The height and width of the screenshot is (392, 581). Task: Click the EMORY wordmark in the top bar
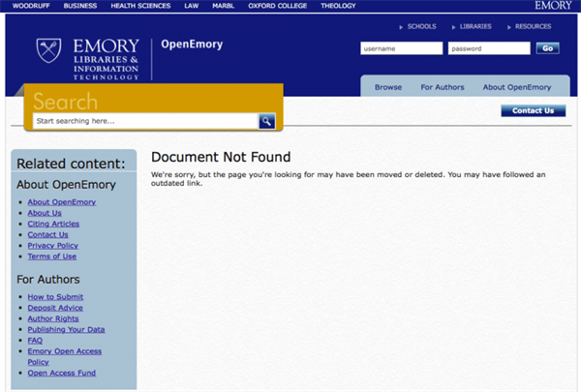pos(553,6)
